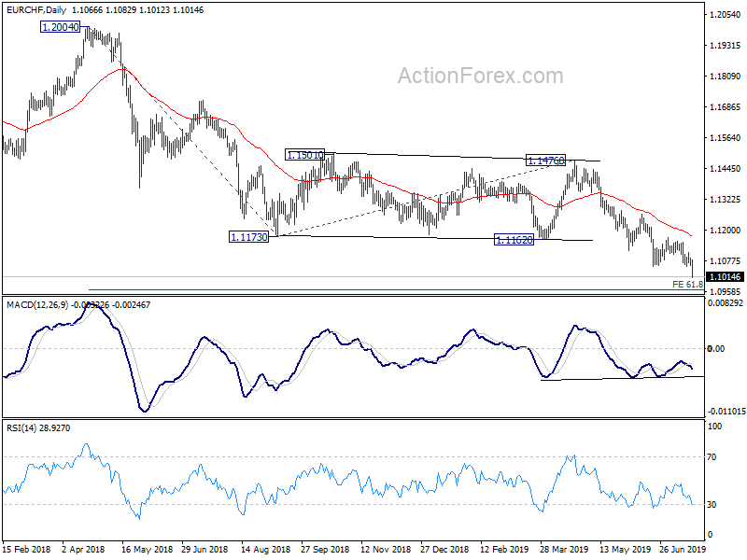The image size is (747, 560).
Task: Click the 1.13225 price axis value
Action: pyautogui.click(x=726, y=200)
